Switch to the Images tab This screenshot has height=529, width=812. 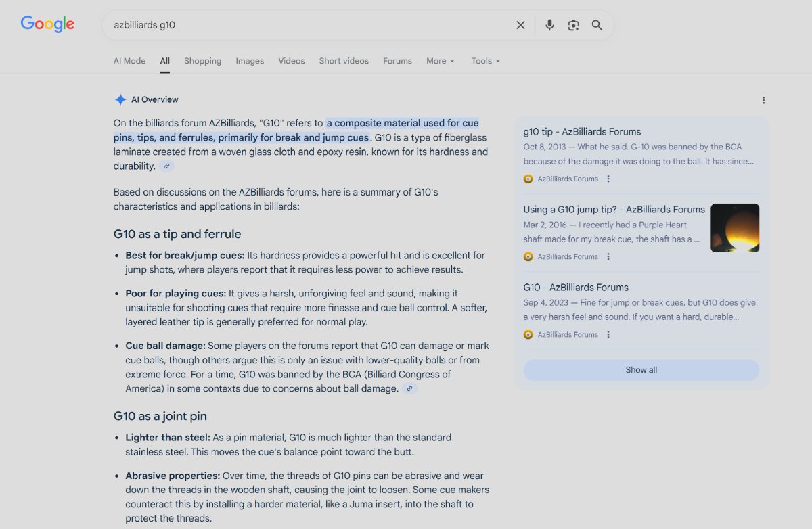coord(250,61)
